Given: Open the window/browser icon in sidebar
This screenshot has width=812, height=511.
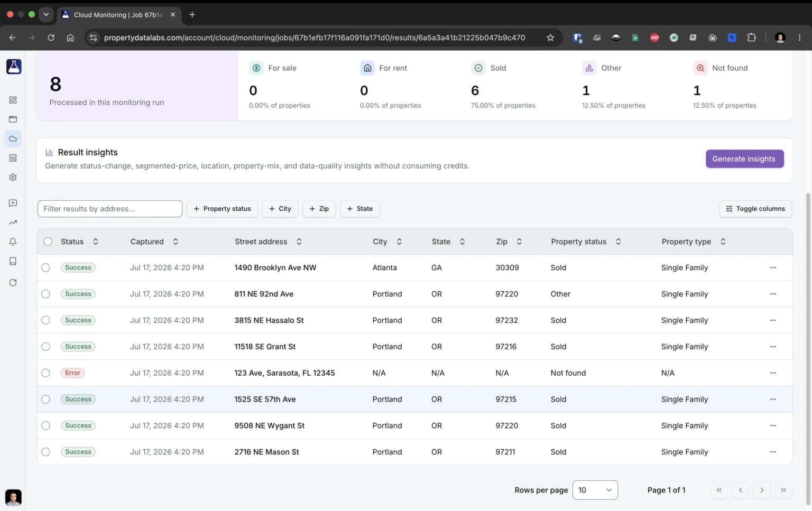Looking at the screenshot, I should (x=13, y=119).
